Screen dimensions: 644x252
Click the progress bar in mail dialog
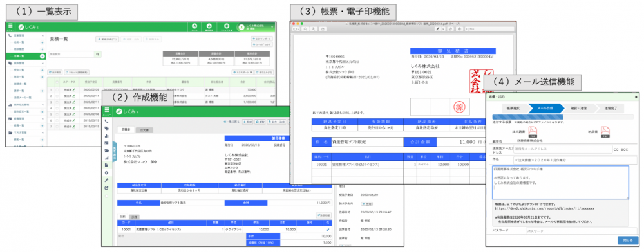point(562,118)
